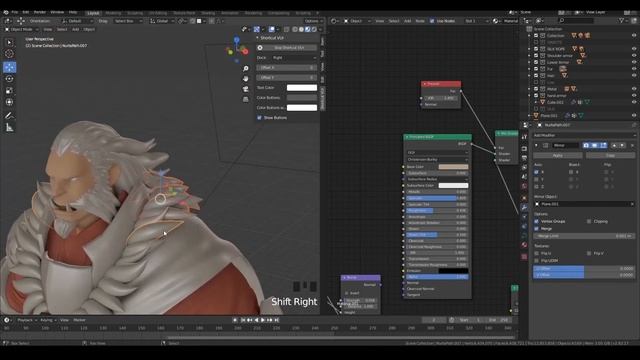The image size is (640, 360).
Task: Click the Play animation button in timeline
Action: [263, 320]
